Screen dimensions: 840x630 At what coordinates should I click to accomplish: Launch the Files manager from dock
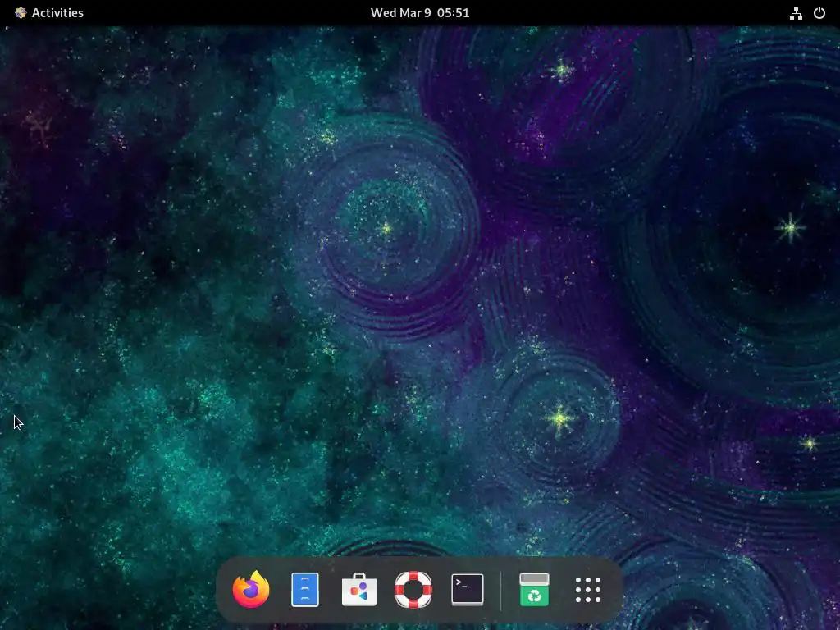click(x=305, y=590)
